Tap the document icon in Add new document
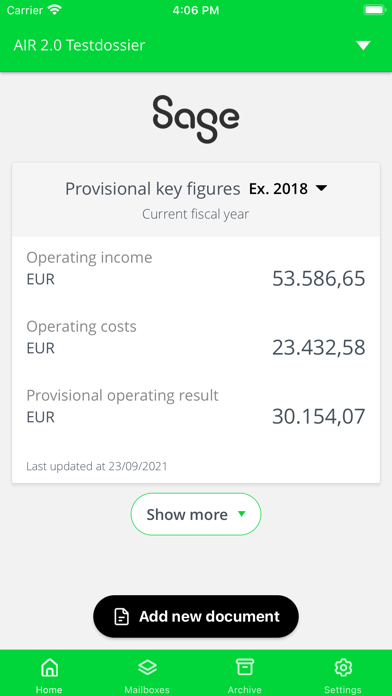This screenshot has height=696, width=392. coord(122,617)
